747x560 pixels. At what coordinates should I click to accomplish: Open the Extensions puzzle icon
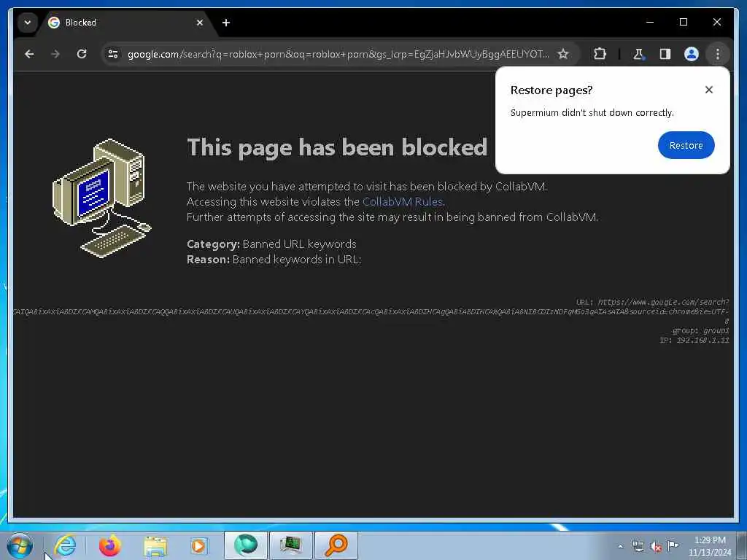tap(600, 54)
